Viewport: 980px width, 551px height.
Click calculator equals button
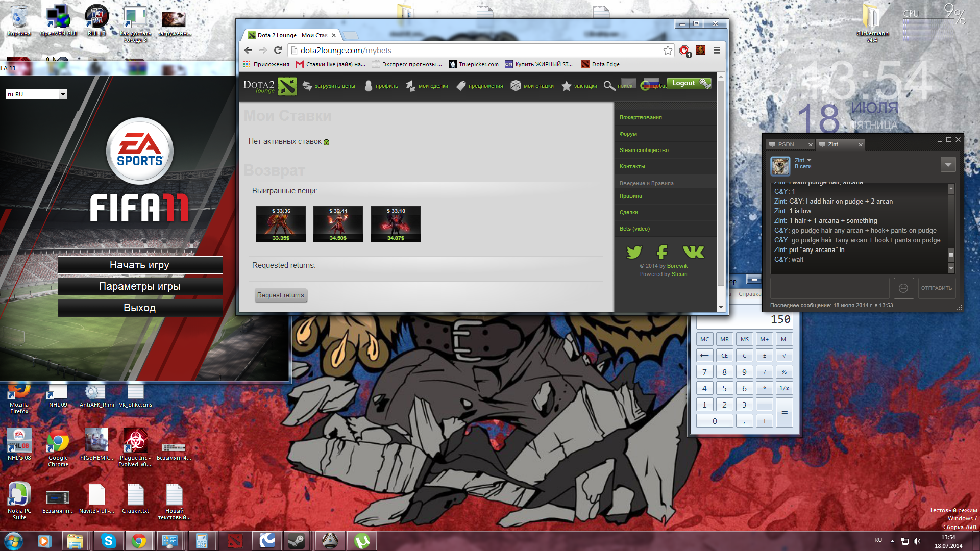[x=784, y=413]
